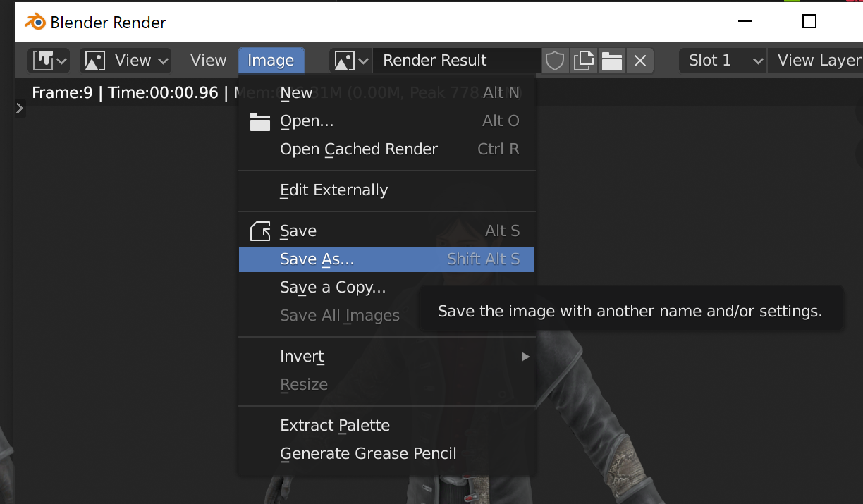Click the Blender logo in title bar
863x504 pixels.
pos(35,22)
